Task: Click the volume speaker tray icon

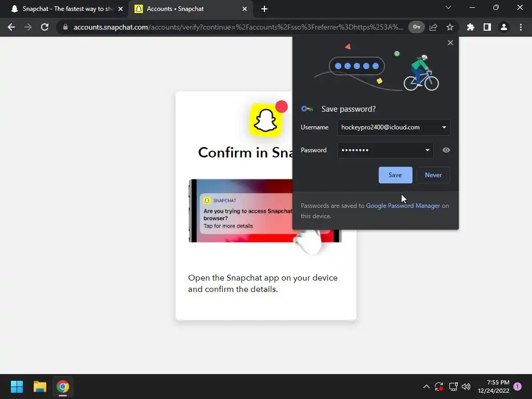Action: click(466, 387)
